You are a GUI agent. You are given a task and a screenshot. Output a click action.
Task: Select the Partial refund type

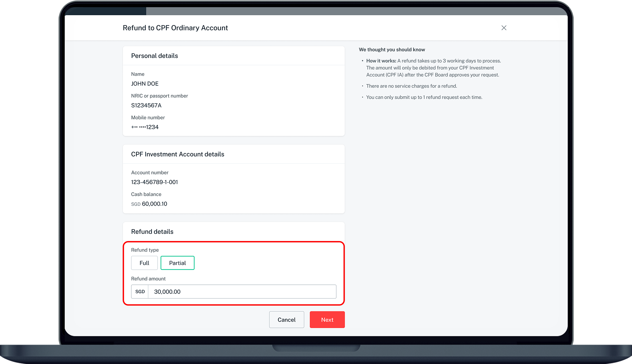177,263
